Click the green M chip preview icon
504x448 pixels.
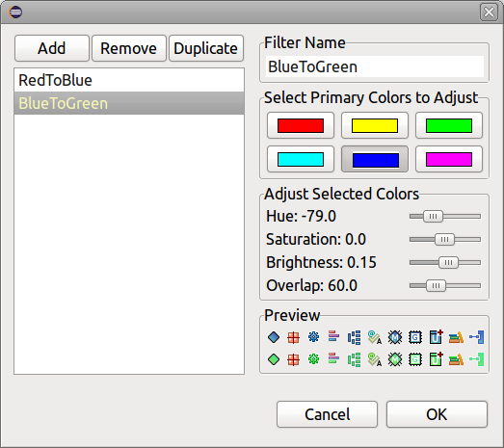pos(395,359)
